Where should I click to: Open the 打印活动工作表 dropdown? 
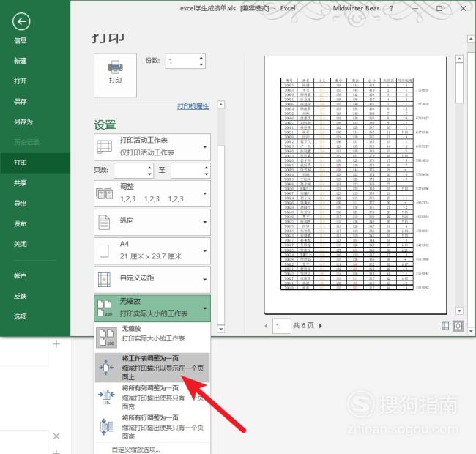point(152,147)
